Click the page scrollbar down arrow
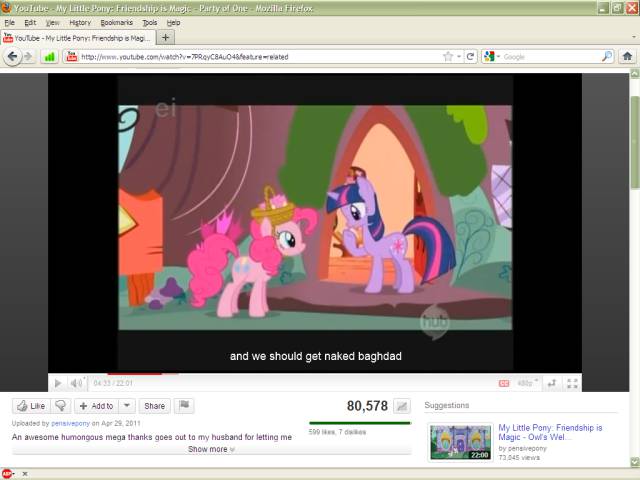 pyautogui.click(x=635, y=462)
